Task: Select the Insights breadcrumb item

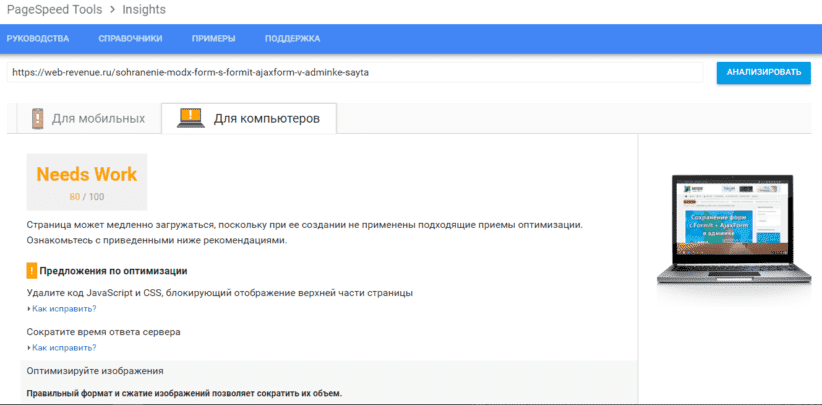Action: click(x=144, y=9)
